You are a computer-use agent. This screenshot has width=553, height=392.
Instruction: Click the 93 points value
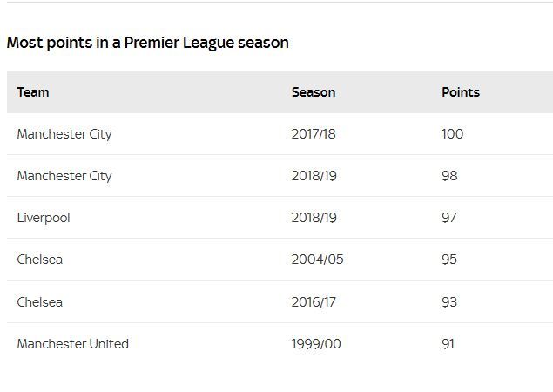click(x=449, y=302)
